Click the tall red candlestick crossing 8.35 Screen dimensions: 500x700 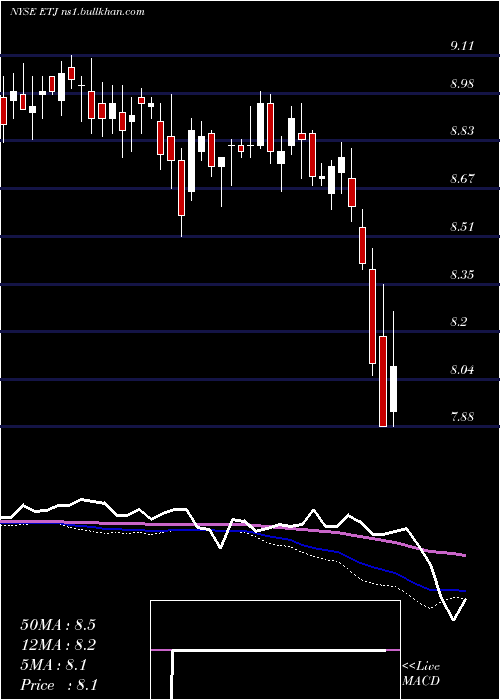pyautogui.click(x=372, y=316)
